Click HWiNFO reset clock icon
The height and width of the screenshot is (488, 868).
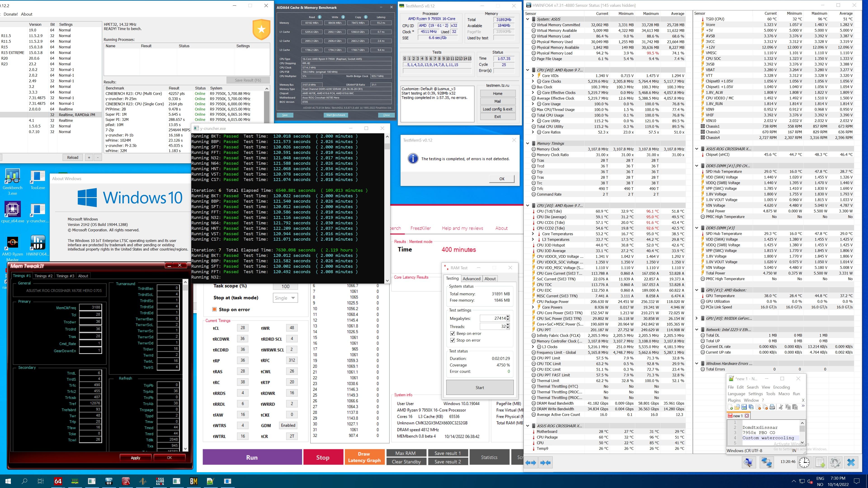point(804,462)
